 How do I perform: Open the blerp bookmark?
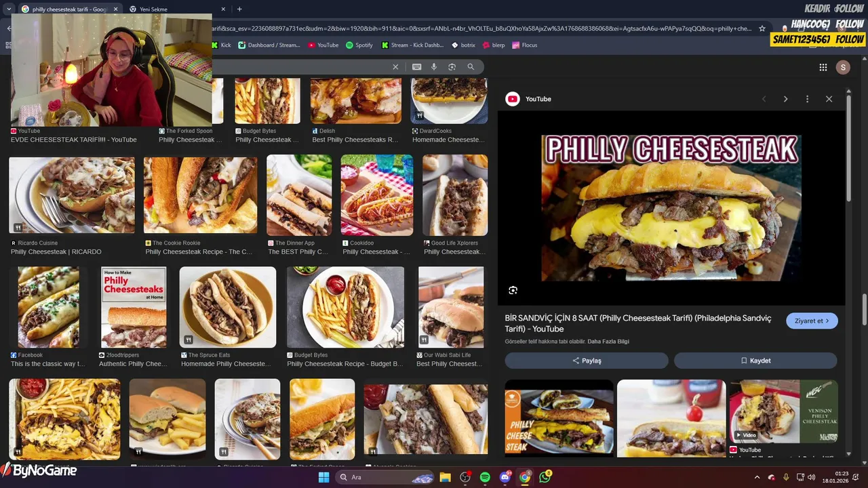click(494, 45)
